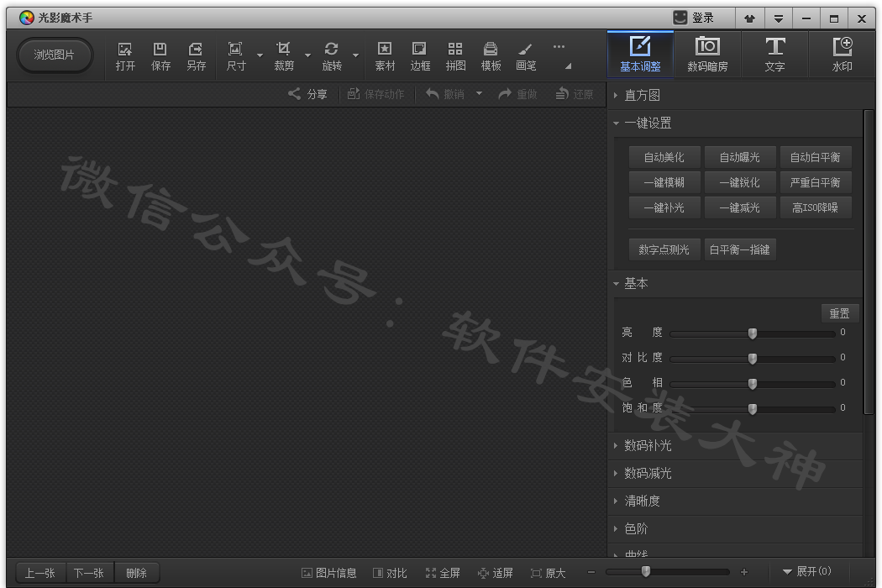
Task: Select the 尺寸 resize tool
Action: point(236,56)
